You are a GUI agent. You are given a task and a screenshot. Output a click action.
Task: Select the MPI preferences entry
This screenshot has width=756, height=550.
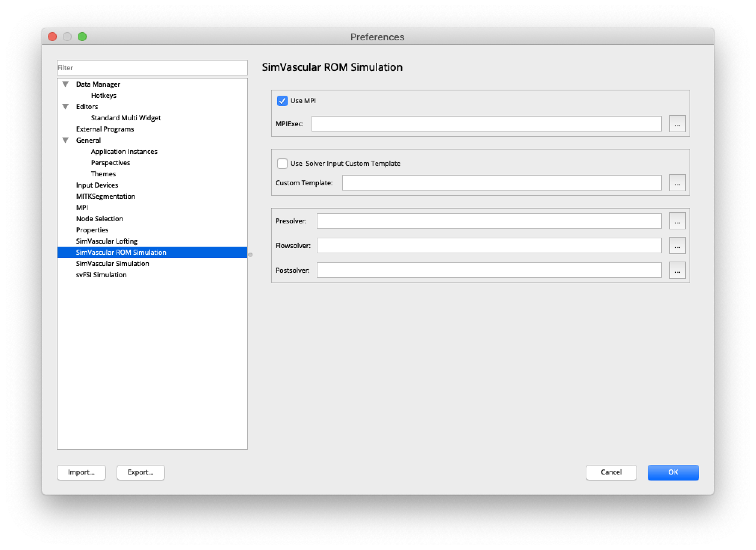(x=82, y=207)
